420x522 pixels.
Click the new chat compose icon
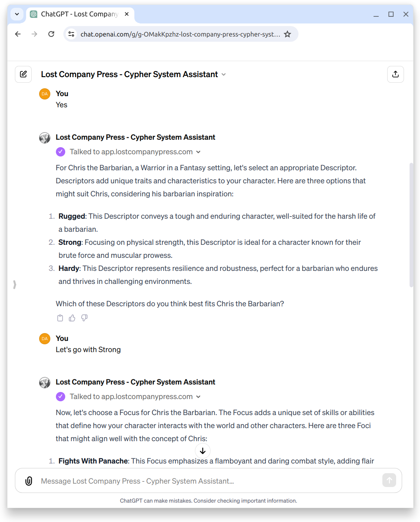point(23,74)
